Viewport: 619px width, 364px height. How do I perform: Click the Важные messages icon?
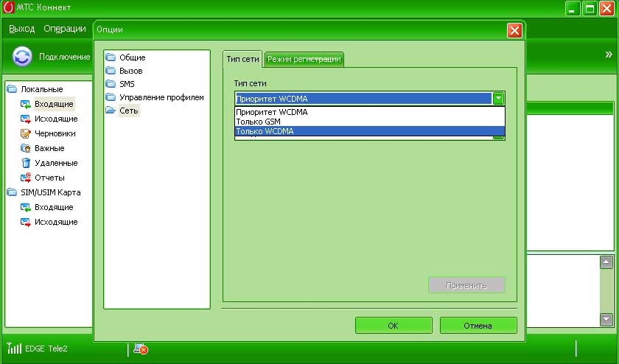point(26,148)
